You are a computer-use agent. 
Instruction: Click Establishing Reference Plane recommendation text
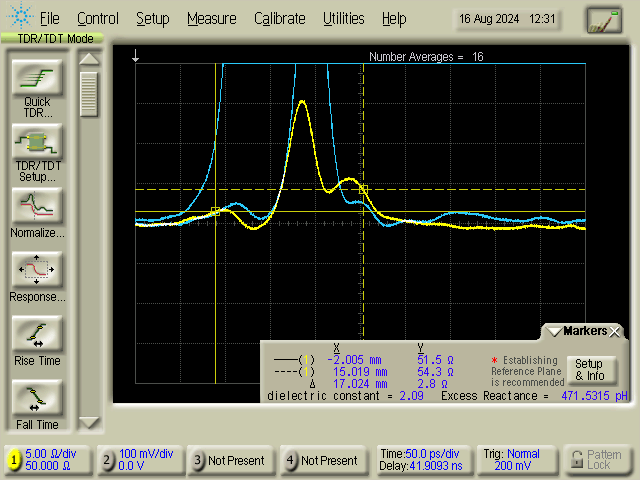(527, 371)
